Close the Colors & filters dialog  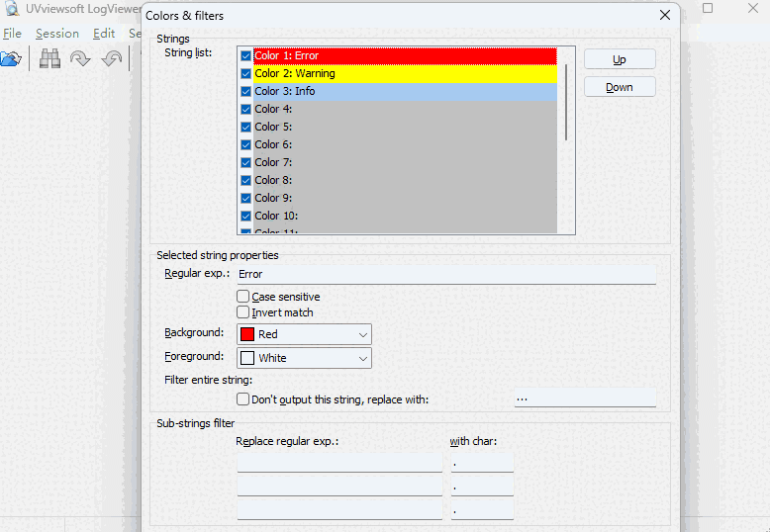point(665,15)
